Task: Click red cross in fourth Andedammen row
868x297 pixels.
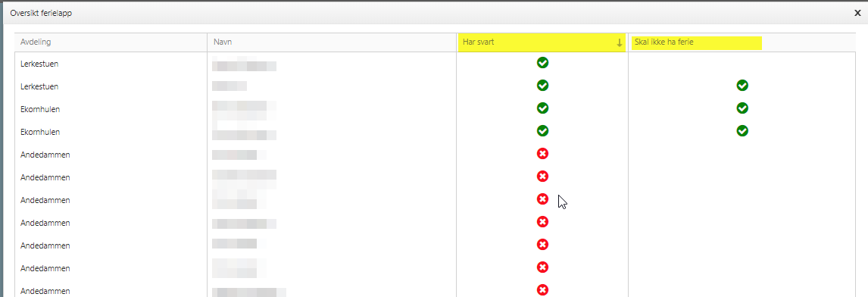Action: [x=542, y=222]
